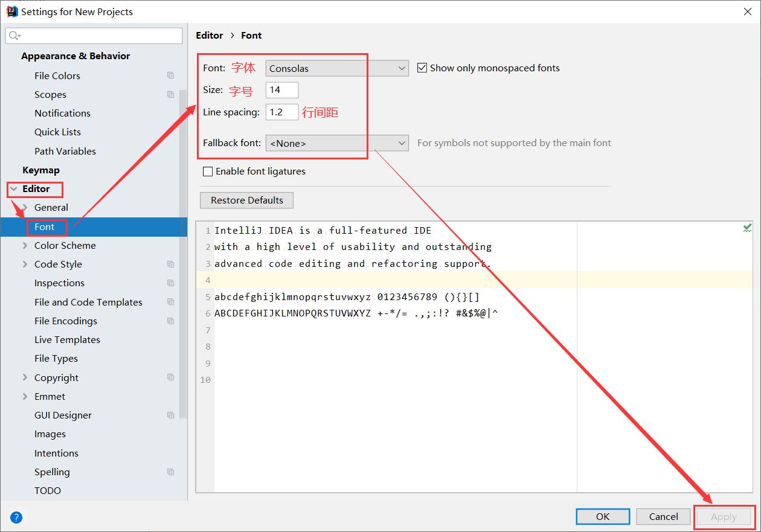The image size is (761, 532).
Task: Open Scopes settings page
Action: (x=50, y=94)
